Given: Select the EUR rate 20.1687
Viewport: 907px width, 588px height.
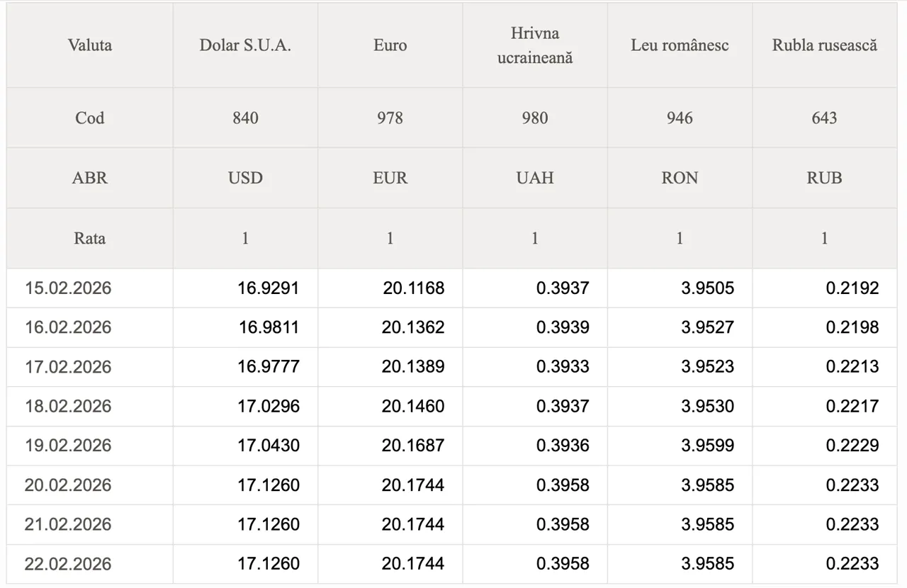Looking at the screenshot, I should click(413, 446).
